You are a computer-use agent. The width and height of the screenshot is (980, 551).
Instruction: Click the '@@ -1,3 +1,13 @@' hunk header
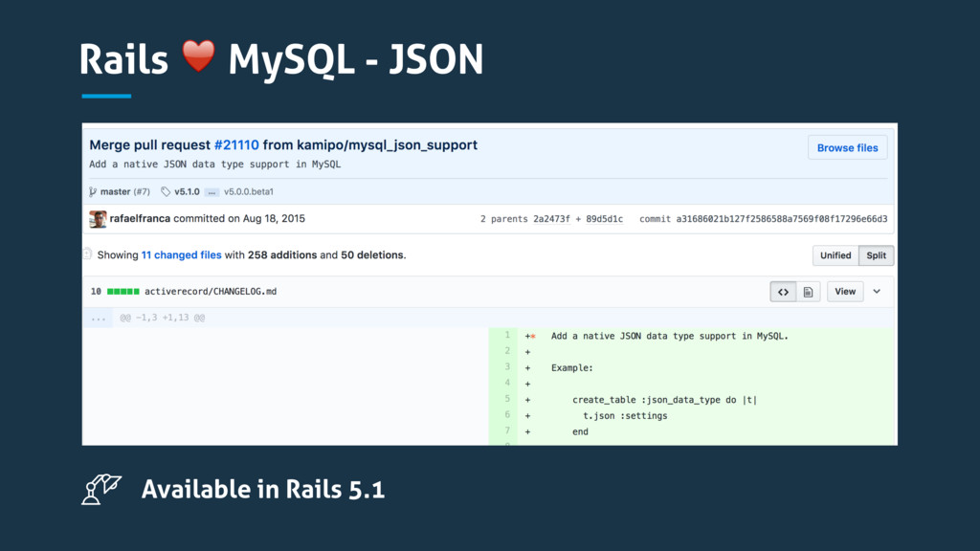pos(163,318)
